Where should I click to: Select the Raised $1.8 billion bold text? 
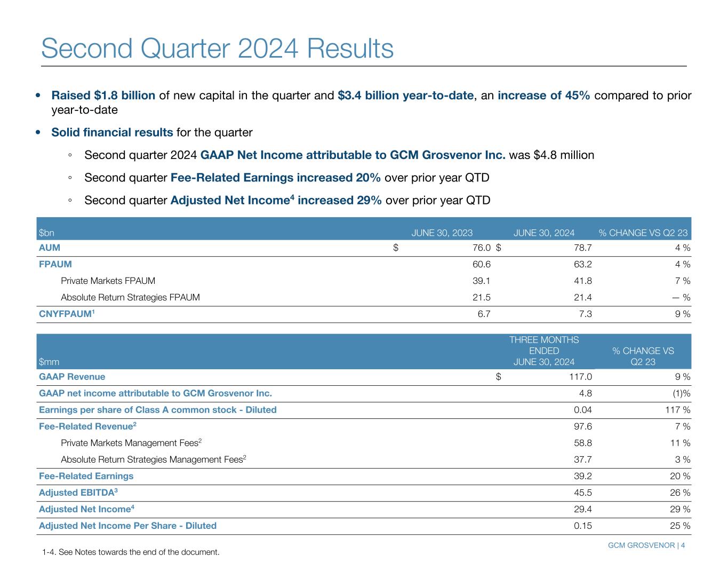click(103, 96)
